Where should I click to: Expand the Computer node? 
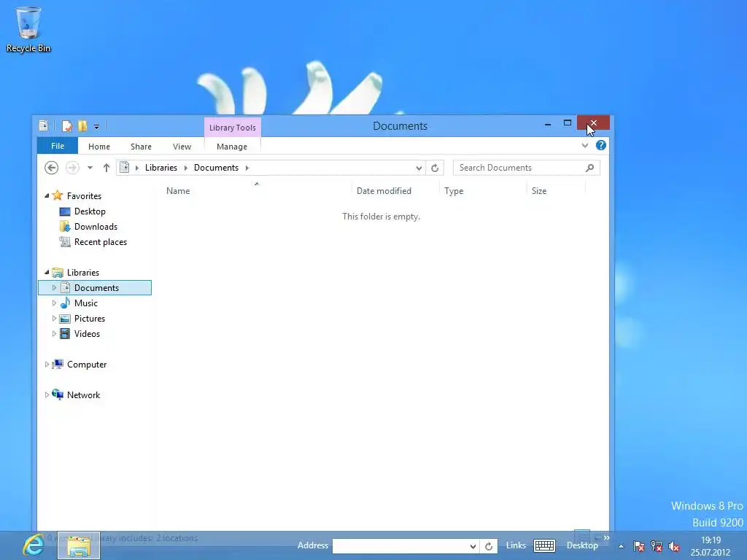point(47,365)
